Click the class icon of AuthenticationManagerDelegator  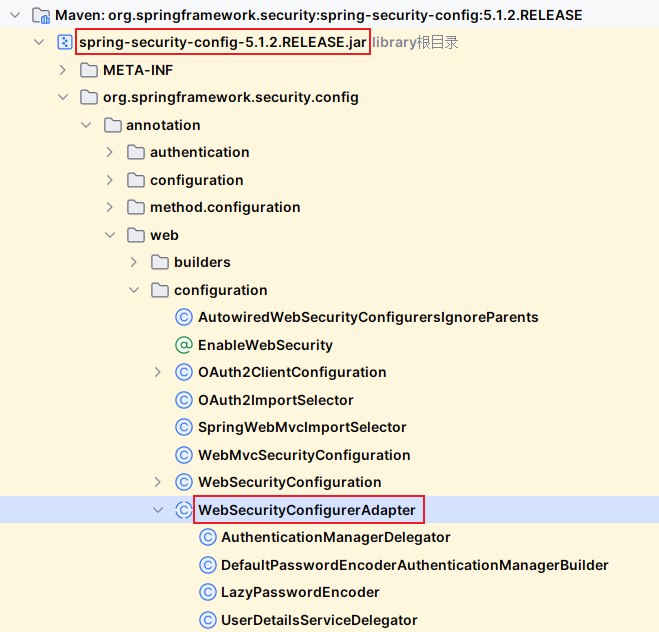tap(208, 537)
